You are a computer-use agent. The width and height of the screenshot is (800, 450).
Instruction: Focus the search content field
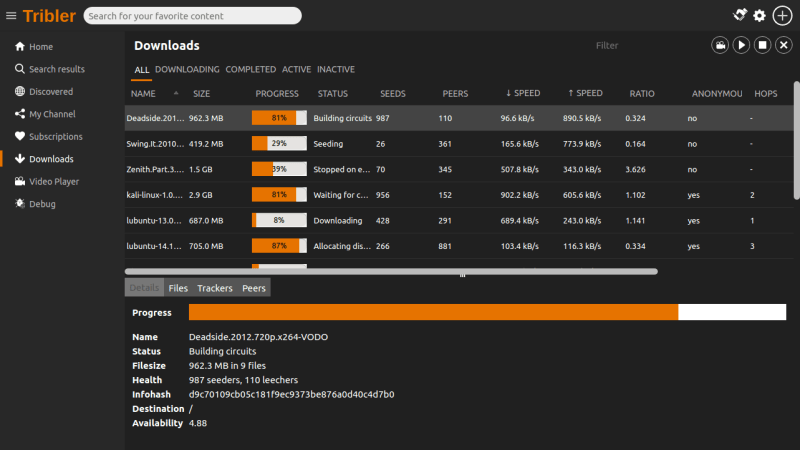click(192, 16)
